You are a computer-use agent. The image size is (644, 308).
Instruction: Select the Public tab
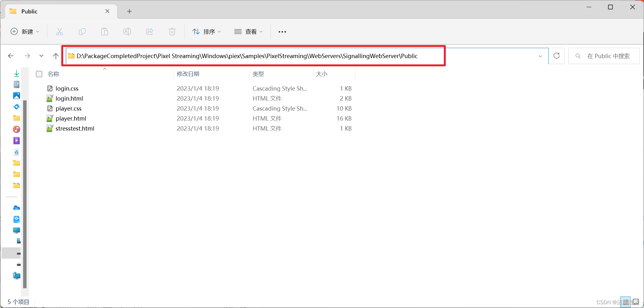tap(61, 11)
